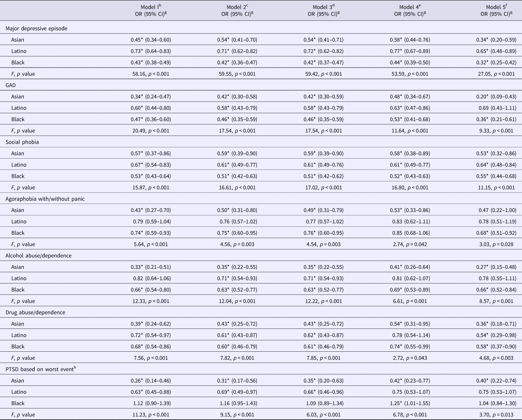This screenshot has height=420, width=522.
Task: Select the cell with 1.25* (1.01–1.55)
Action: [x=410, y=403]
